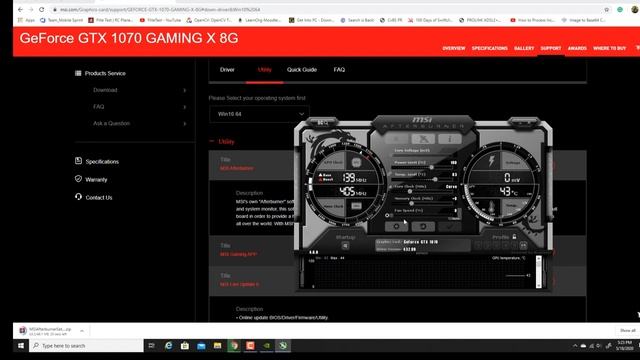The height and width of the screenshot is (360, 640).
Task: Open the download item options chevron
Action: tap(82, 331)
